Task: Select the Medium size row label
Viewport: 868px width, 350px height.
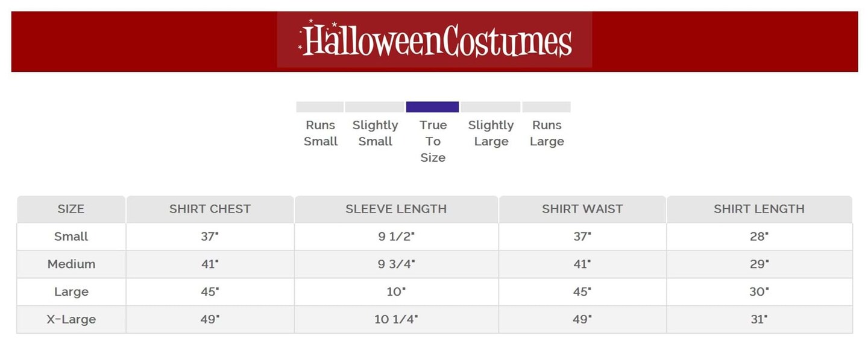Action: pyautogui.click(x=71, y=264)
